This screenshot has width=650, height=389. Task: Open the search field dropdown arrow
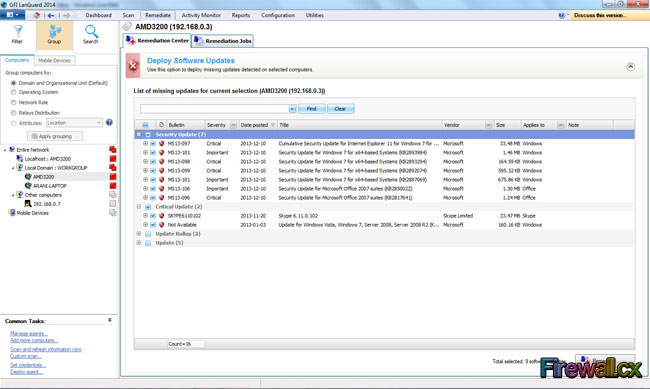[292, 109]
